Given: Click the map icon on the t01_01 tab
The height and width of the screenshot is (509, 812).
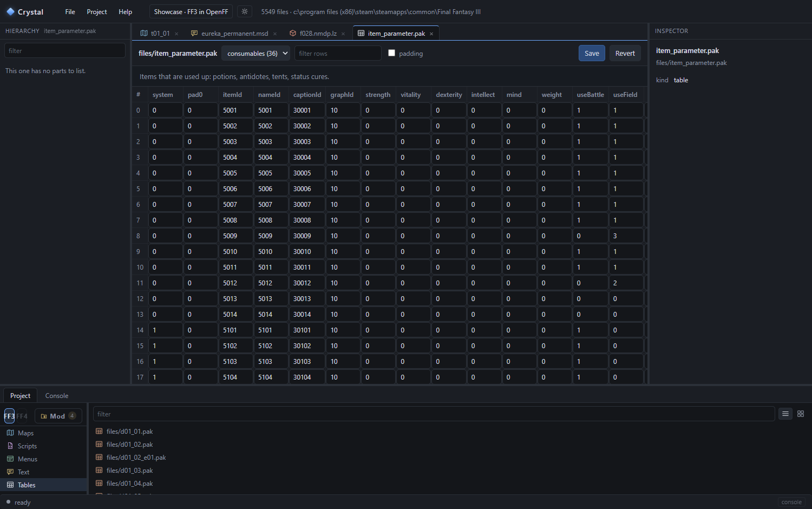Looking at the screenshot, I should [144, 34].
